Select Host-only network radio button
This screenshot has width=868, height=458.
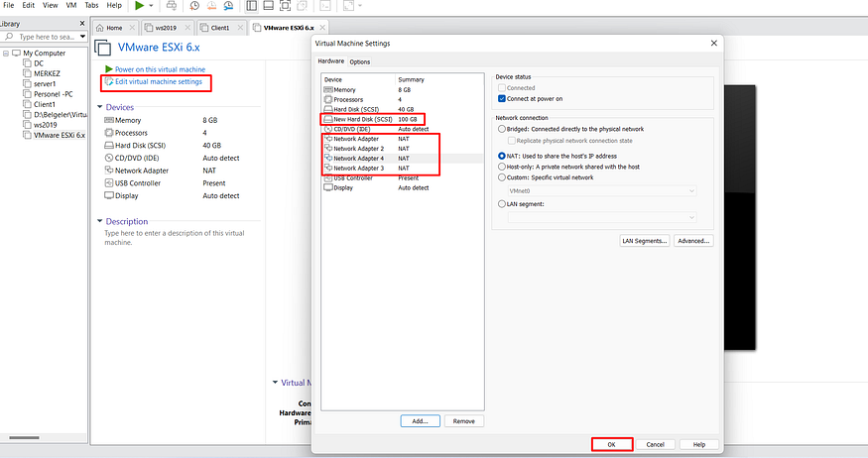[x=502, y=167]
